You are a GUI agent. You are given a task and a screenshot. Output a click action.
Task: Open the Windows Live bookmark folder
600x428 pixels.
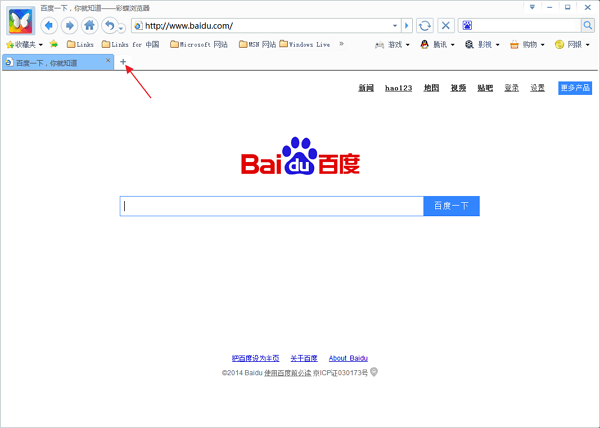[x=305, y=45]
